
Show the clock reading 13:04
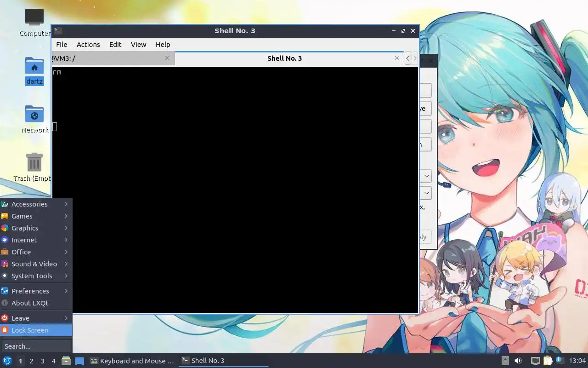[x=577, y=361]
